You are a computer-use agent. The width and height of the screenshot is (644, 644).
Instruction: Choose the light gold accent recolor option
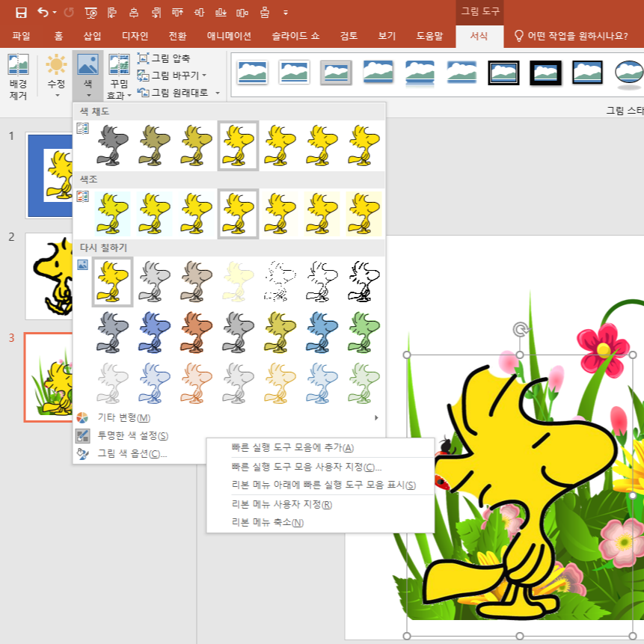tap(280, 384)
